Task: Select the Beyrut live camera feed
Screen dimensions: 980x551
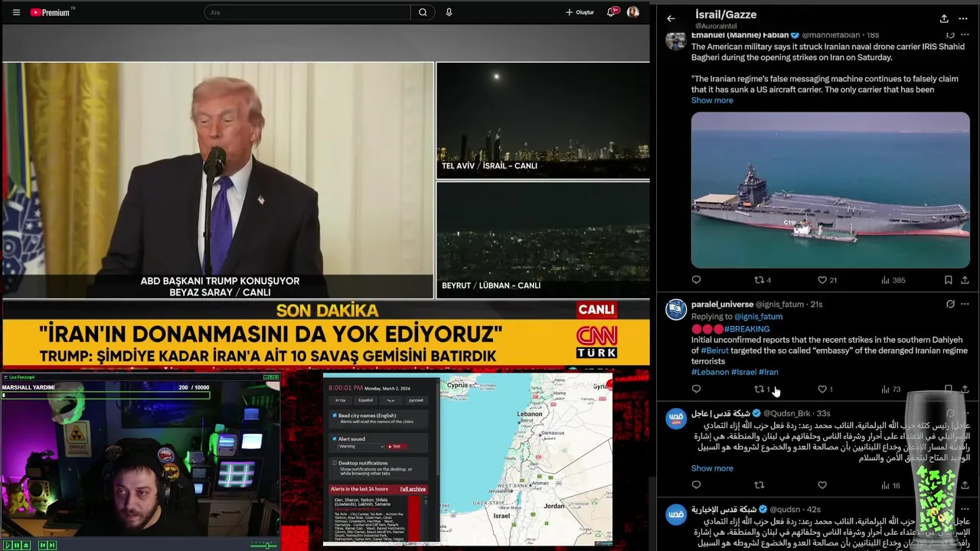Action: tap(543, 240)
